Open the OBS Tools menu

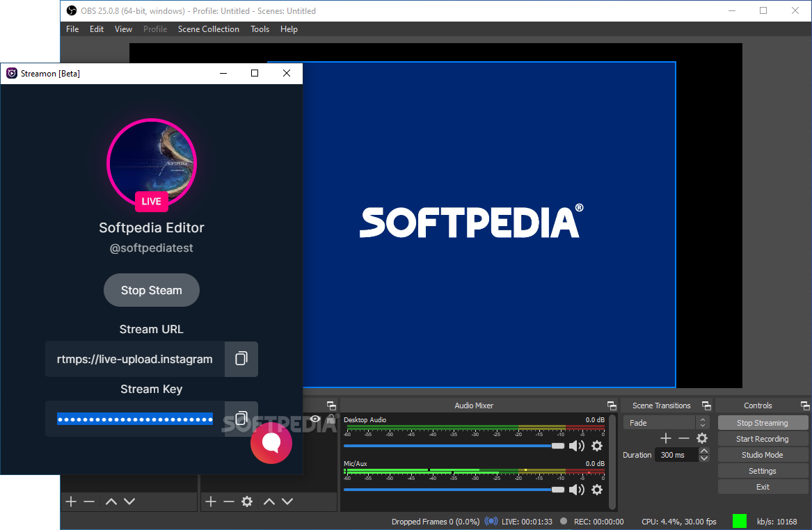(x=260, y=29)
